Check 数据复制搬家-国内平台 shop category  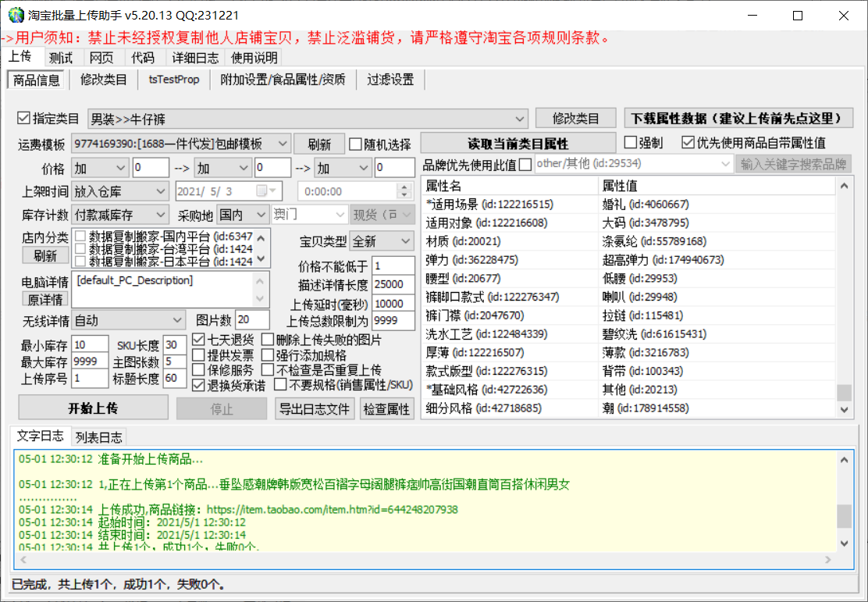(80, 236)
